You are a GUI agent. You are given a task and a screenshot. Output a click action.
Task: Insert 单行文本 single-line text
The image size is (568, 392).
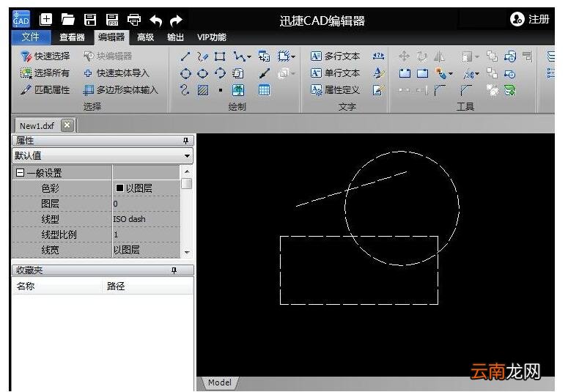point(336,73)
